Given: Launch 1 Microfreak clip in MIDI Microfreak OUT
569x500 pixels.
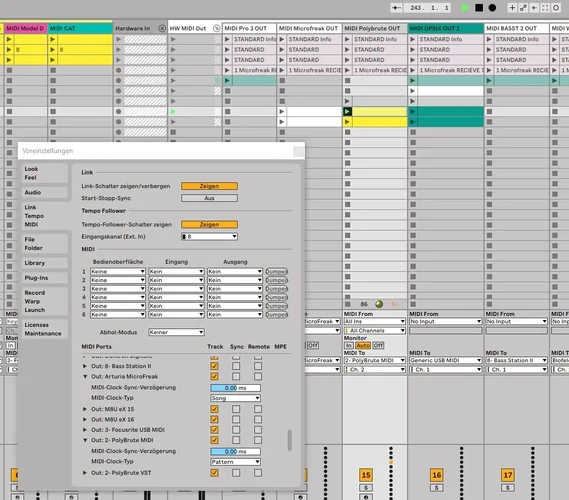Looking at the screenshot, I should point(282,70).
